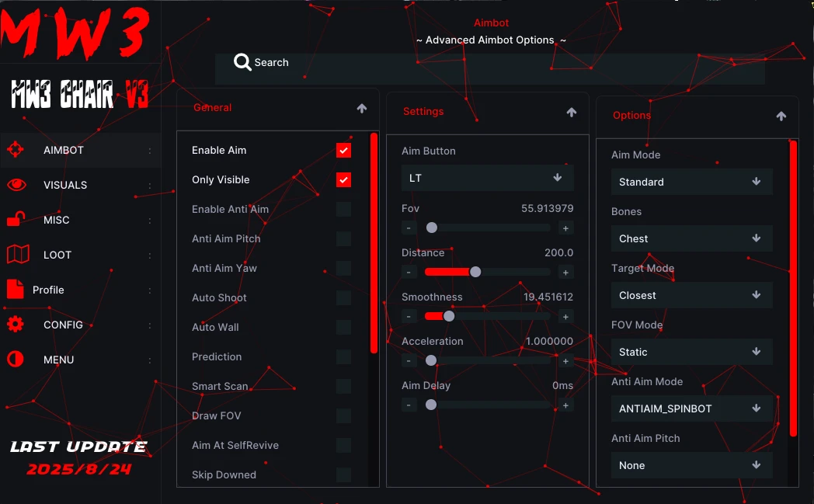
Task: Decrease Smoothness with the minus button
Action: [x=409, y=317]
